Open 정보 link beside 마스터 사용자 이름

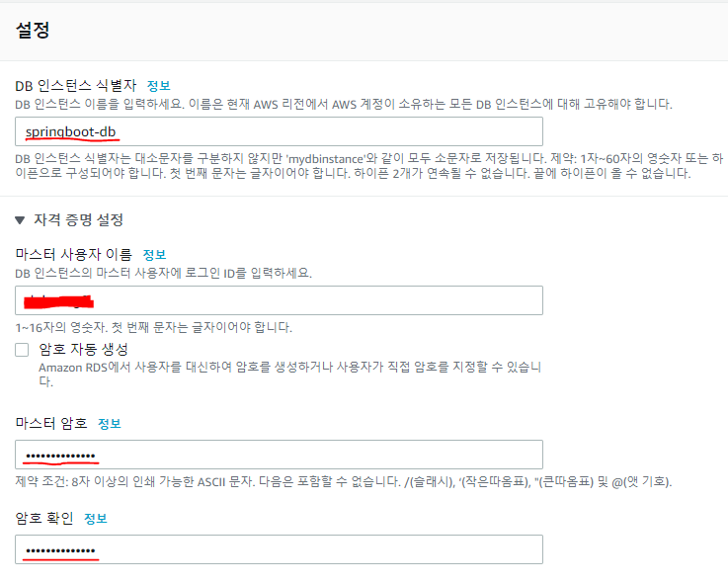(x=154, y=255)
